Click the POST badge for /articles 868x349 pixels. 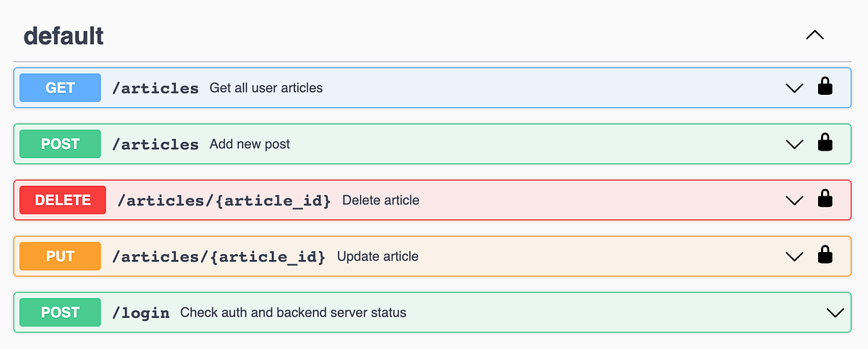pyautogui.click(x=60, y=144)
